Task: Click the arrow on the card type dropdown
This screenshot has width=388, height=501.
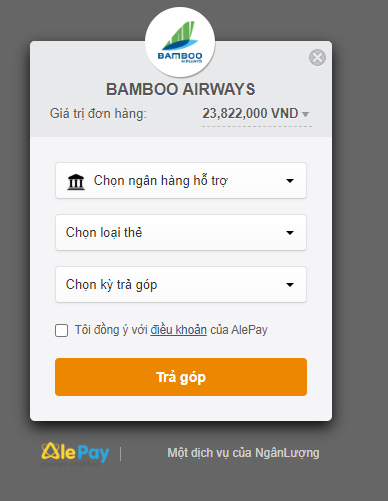Action: [290, 233]
